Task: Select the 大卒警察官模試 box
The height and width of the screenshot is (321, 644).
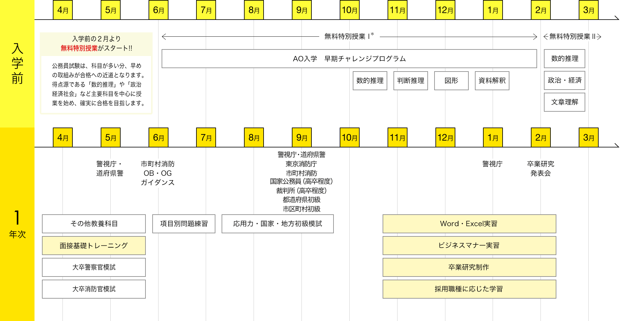Action: (x=94, y=267)
